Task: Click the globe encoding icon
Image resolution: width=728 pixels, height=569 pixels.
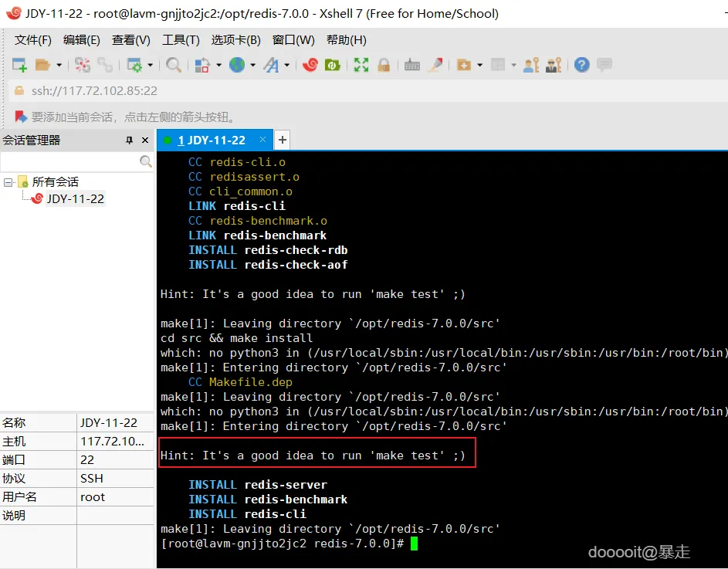Action: point(237,65)
